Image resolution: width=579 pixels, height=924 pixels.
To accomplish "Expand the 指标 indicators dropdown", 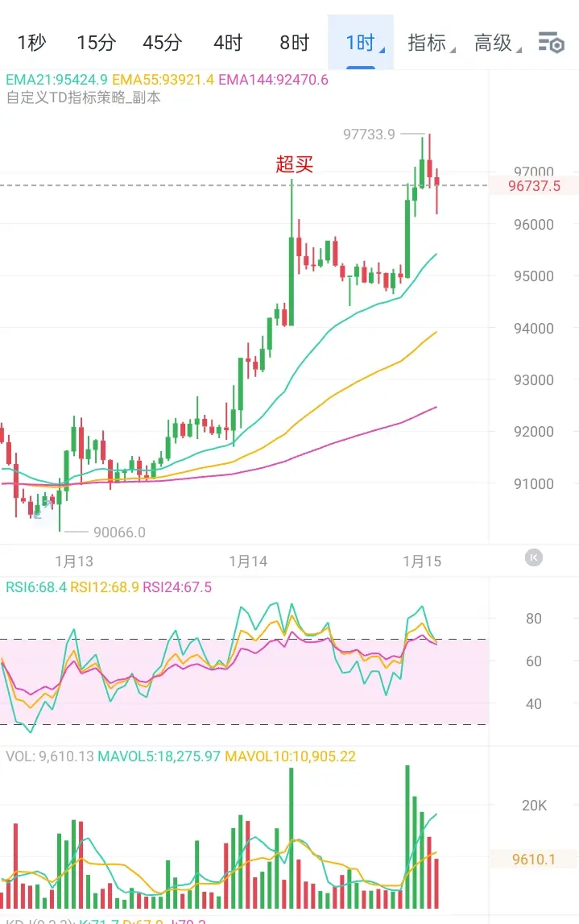I will [431, 43].
